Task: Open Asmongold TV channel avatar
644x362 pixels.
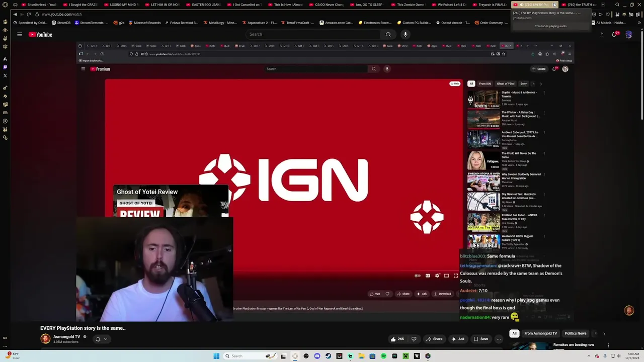Action: click(x=45, y=339)
